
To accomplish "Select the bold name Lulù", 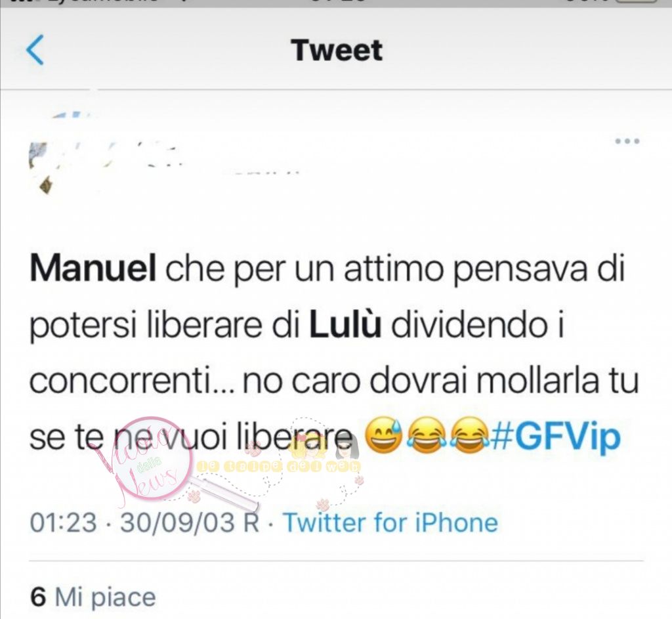I will coord(345,324).
